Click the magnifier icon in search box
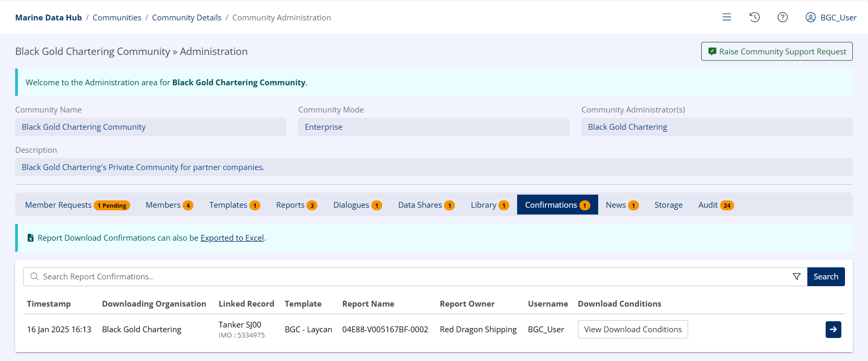Screen dimensions: 868x361 click(35, 277)
